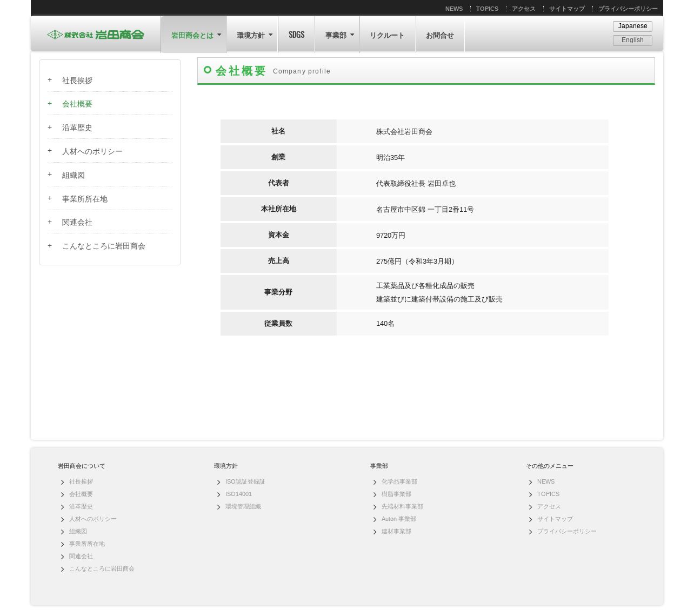Screen dimensions: 694x616
Task: Click footer link 社長挨拶
Action: pos(81,481)
